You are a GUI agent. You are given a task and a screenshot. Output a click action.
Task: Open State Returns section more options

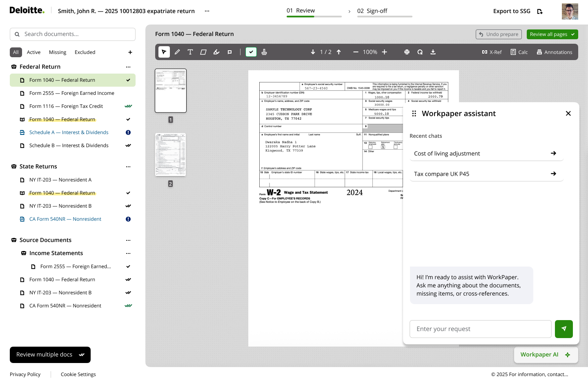[128, 166]
